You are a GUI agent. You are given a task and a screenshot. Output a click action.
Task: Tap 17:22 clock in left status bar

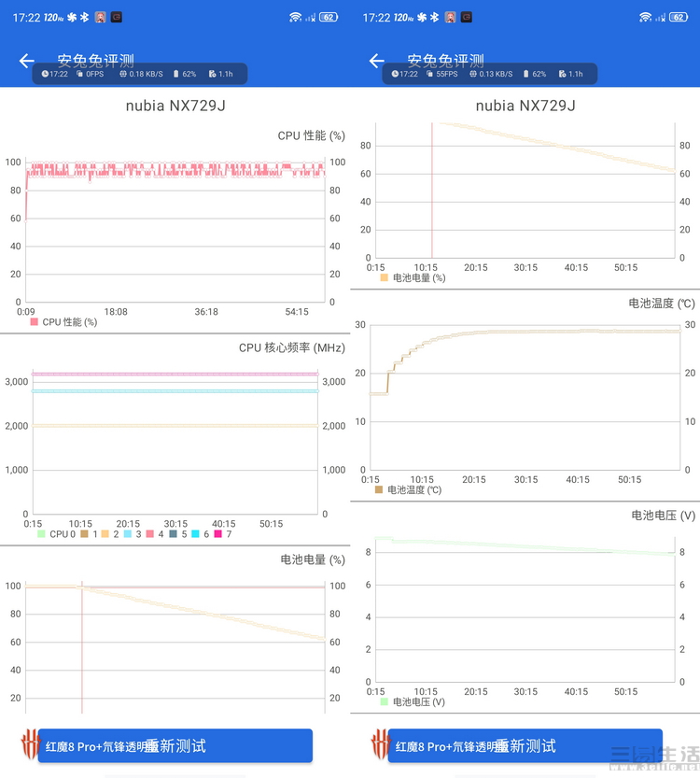(x=26, y=18)
